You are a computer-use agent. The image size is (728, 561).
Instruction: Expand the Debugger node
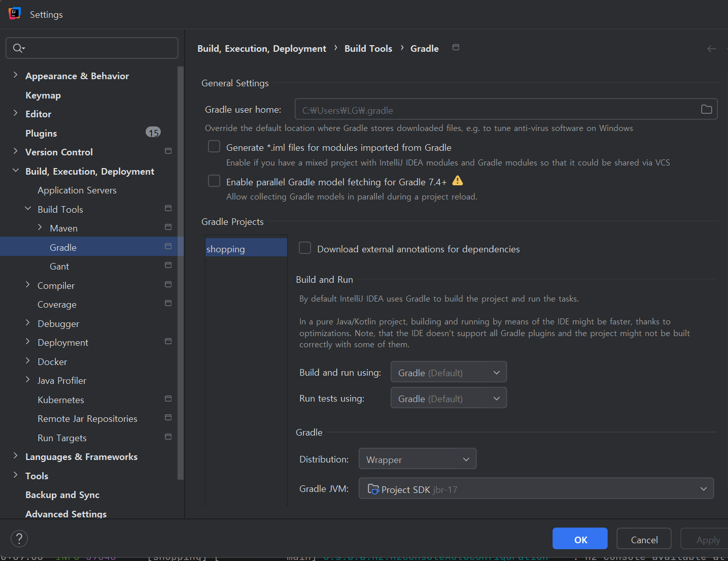click(x=28, y=323)
